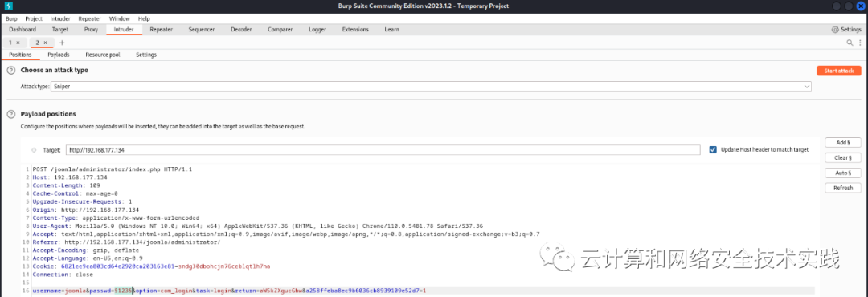The image size is (868, 297).
Task: Click the Origin header line
Action: coord(86,210)
